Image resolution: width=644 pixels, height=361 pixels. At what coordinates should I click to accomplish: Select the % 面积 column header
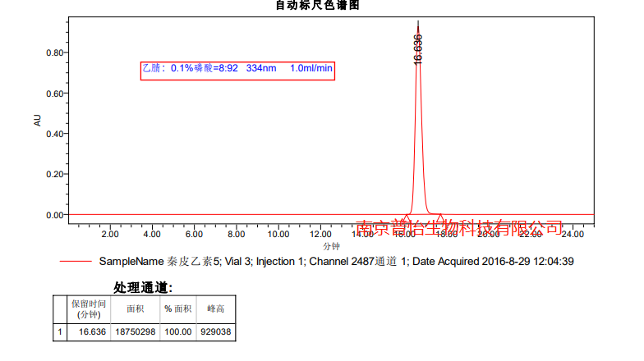177,308
